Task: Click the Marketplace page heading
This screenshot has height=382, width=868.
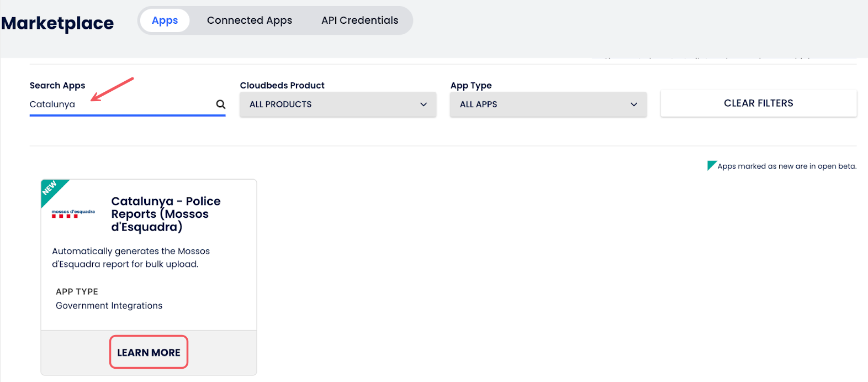Action: [57, 23]
